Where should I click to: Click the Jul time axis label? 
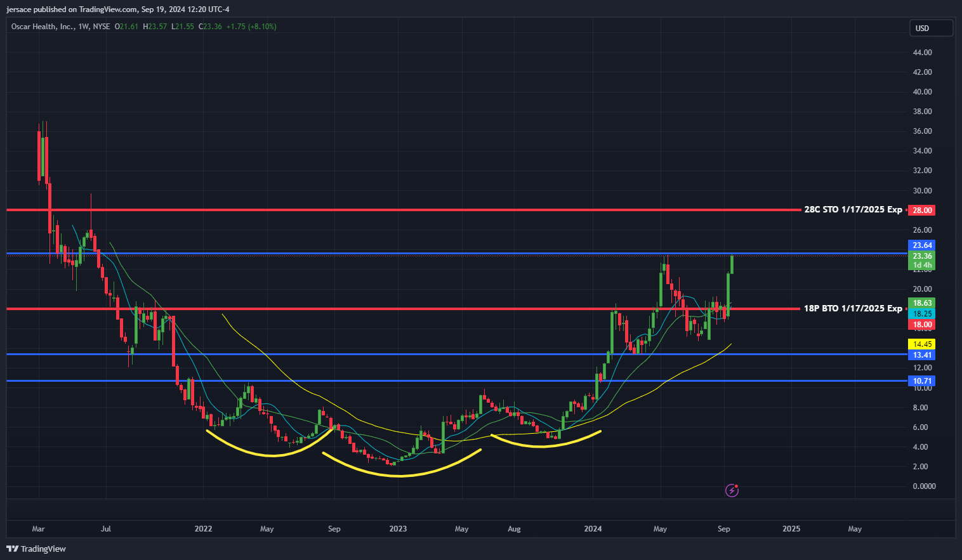coord(105,529)
